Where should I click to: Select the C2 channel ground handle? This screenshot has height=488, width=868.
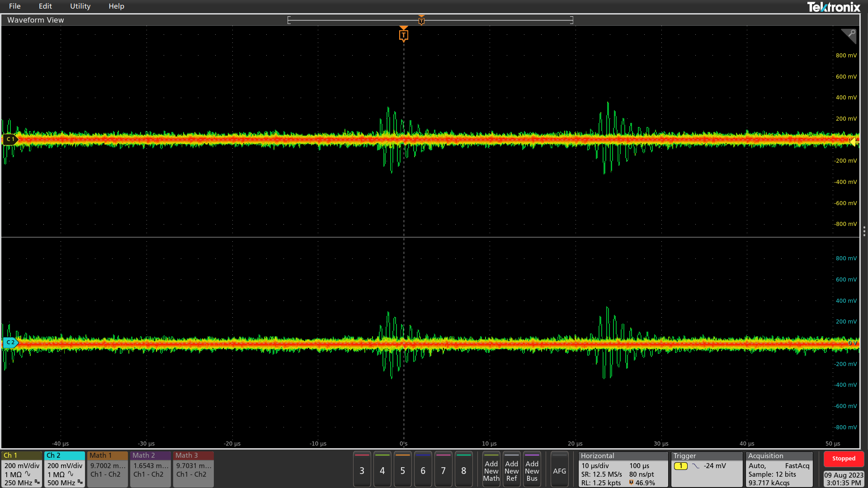(x=10, y=343)
